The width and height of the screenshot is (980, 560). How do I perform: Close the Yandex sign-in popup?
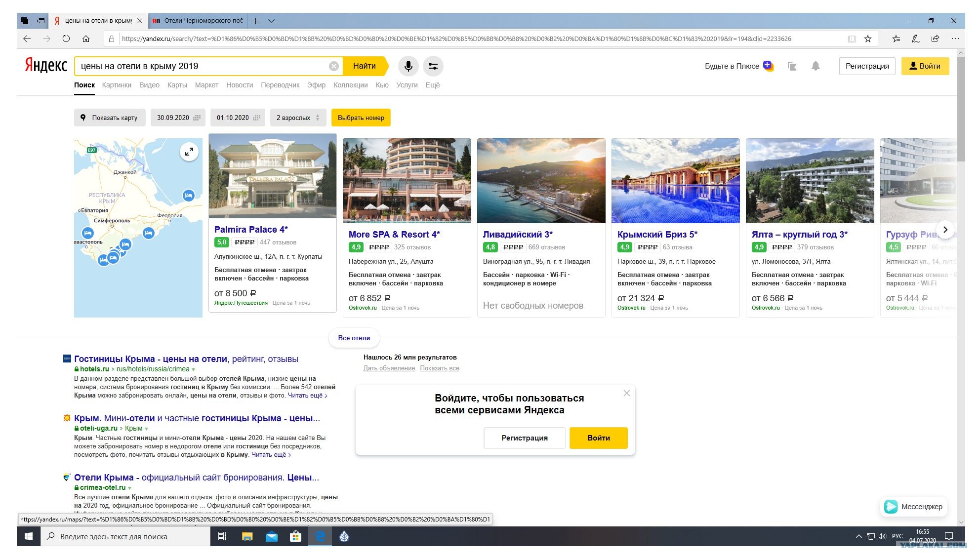[627, 393]
